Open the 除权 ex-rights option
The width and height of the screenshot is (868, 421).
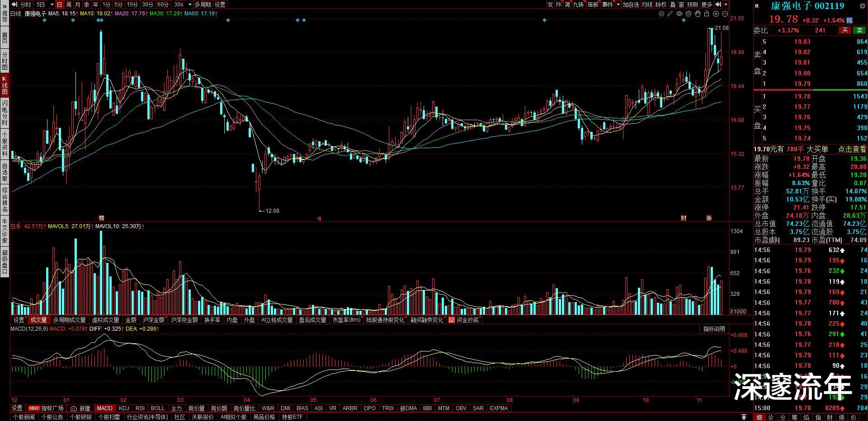tap(661, 5)
